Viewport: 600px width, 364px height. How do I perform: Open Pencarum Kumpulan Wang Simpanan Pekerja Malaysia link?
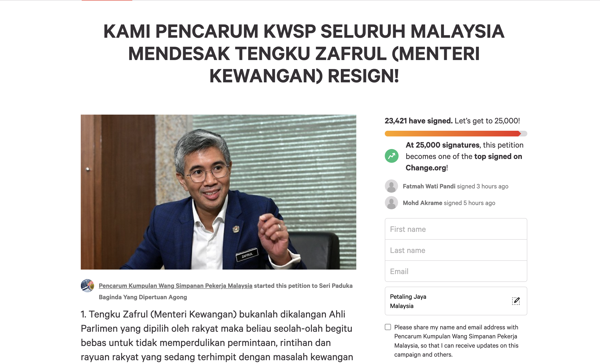click(x=175, y=286)
